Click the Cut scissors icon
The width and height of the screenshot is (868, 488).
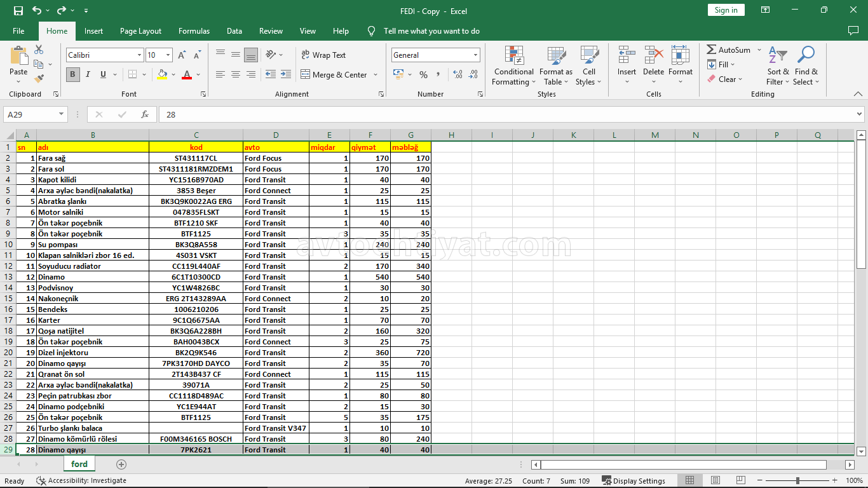pyautogui.click(x=39, y=50)
